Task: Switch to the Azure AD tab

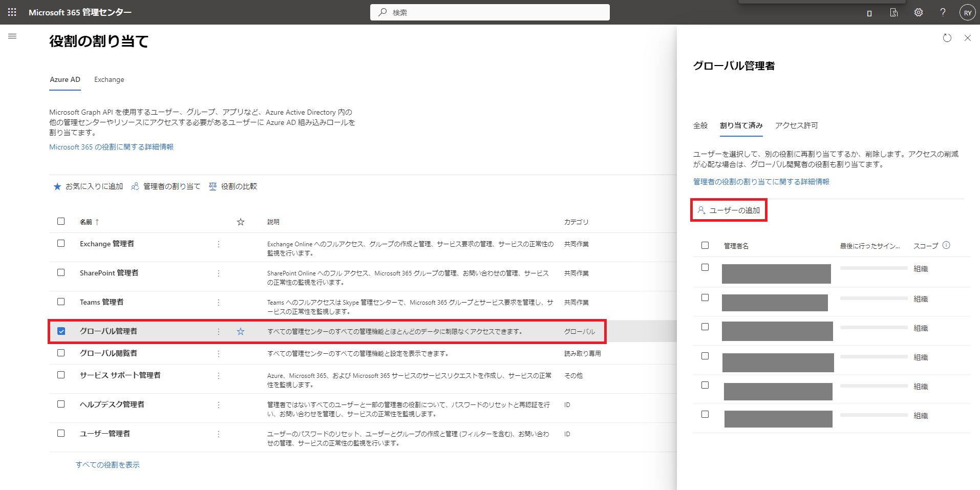Action: click(65, 80)
